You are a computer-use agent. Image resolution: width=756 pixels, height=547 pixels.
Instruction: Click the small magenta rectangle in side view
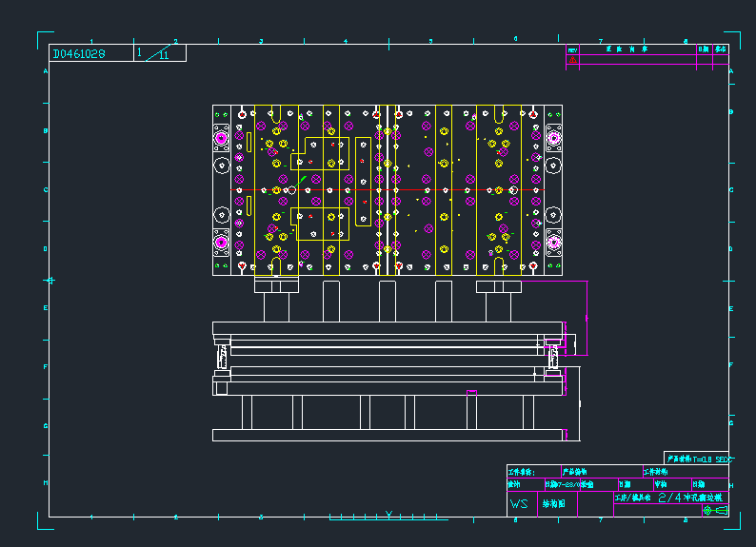471,392
